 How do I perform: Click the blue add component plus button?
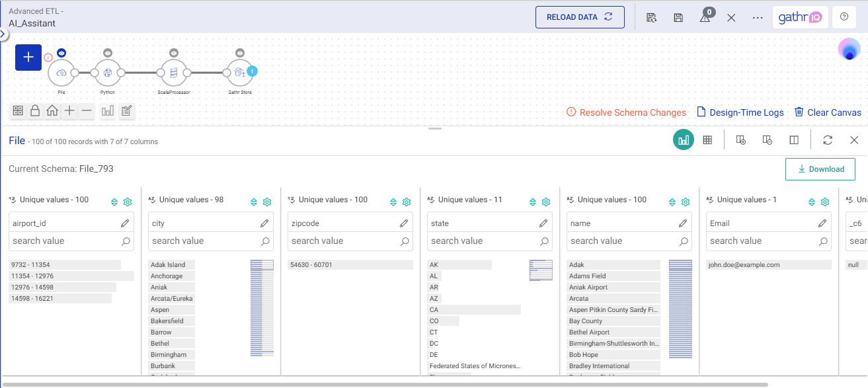(28, 58)
